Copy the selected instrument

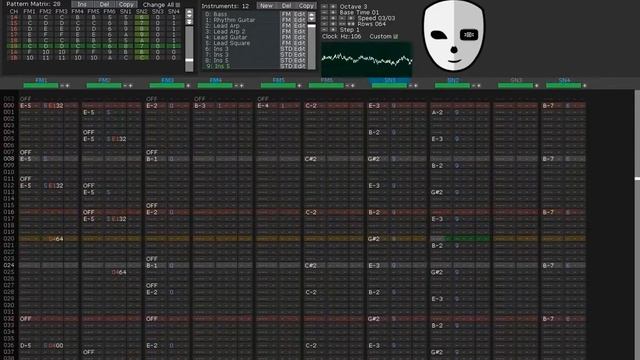point(306,6)
